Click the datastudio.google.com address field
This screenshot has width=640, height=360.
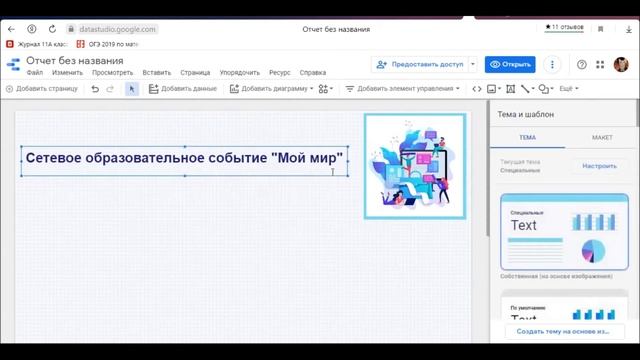click(x=117, y=29)
